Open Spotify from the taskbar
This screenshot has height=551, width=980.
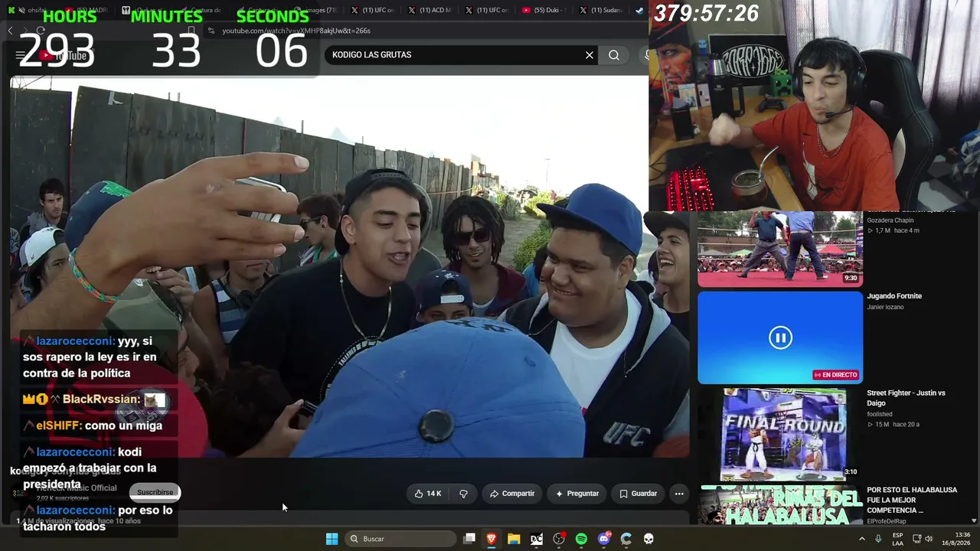(581, 539)
